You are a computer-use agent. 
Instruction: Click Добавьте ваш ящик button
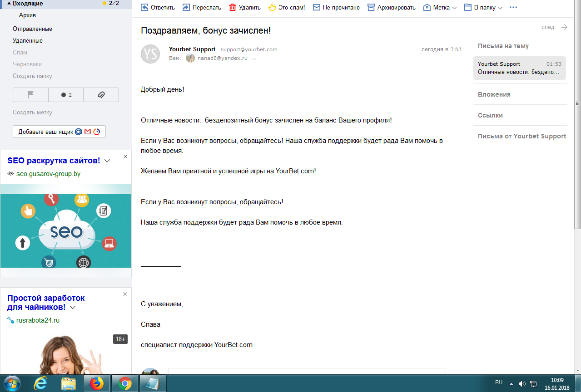coord(59,132)
